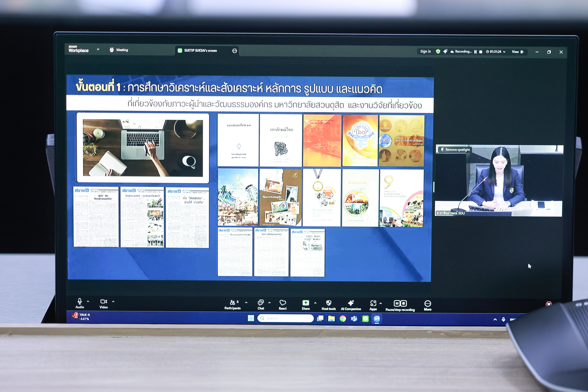
Task: Click the AI Companion sparkle in title bar
Action: coord(445,51)
